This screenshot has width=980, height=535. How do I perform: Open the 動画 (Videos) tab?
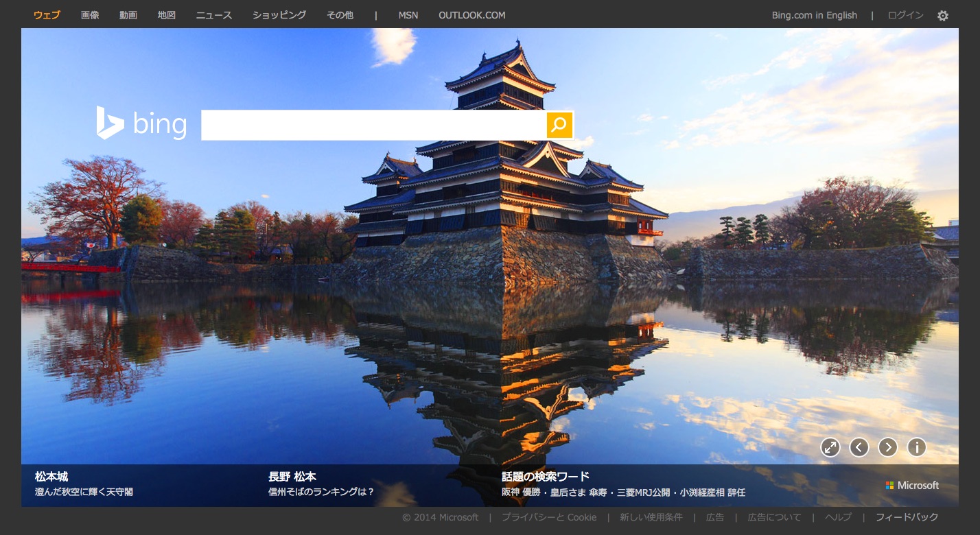pyautogui.click(x=128, y=15)
